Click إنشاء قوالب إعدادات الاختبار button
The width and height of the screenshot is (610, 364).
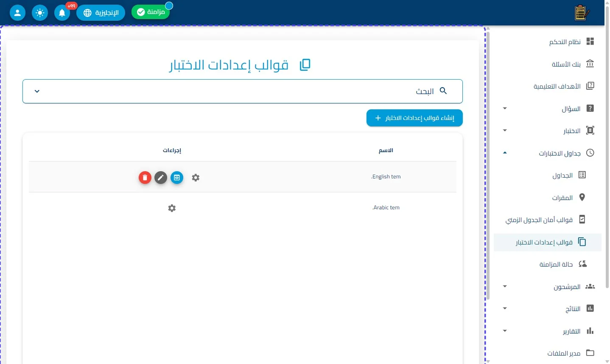point(414,118)
